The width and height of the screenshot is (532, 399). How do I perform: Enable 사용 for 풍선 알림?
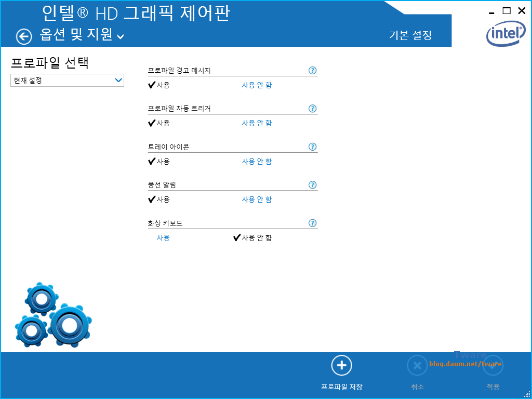point(159,199)
